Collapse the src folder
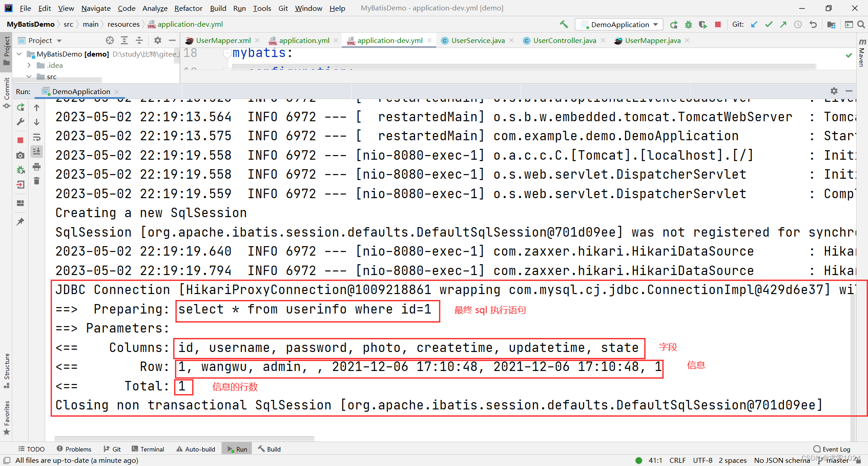Viewport: 868px width, 466px height. [29, 76]
